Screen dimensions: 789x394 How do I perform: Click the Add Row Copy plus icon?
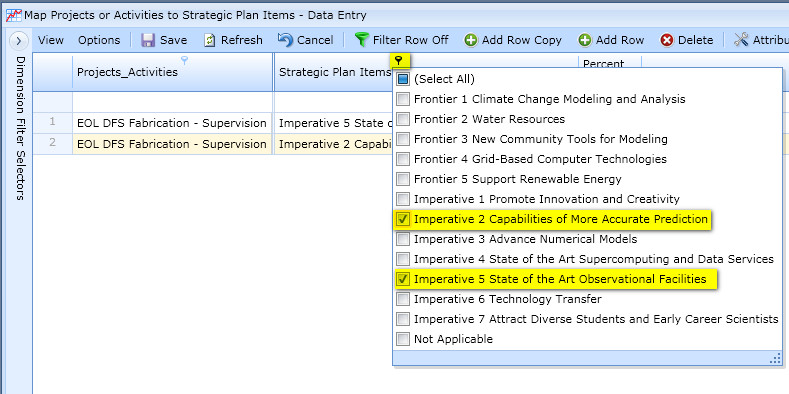[471, 40]
